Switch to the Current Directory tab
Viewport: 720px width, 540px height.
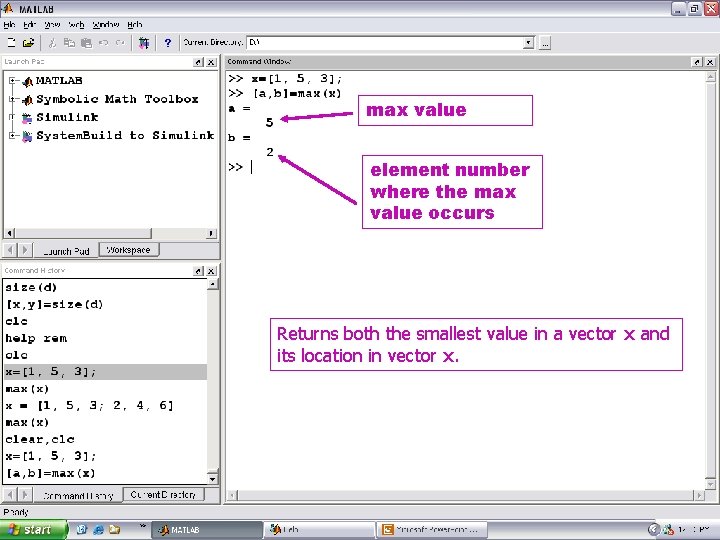click(x=163, y=495)
